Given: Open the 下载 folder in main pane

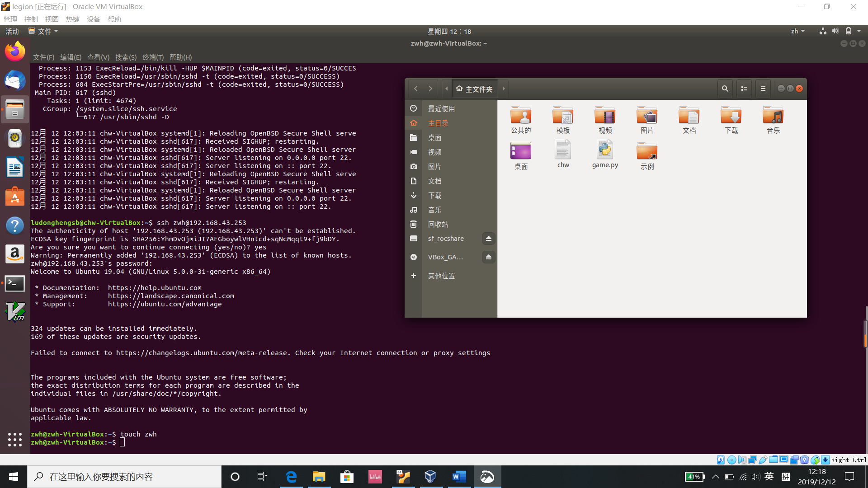Looking at the screenshot, I should (x=731, y=120).
